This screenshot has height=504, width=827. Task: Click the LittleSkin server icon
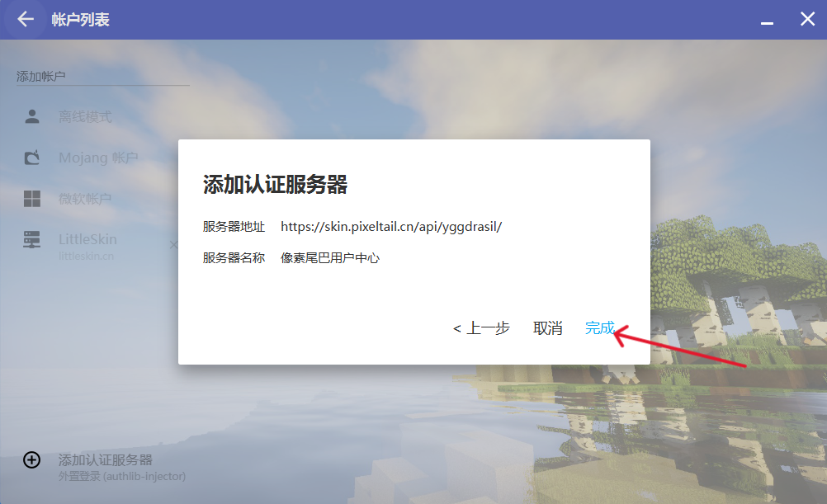[x=32, y=240]
